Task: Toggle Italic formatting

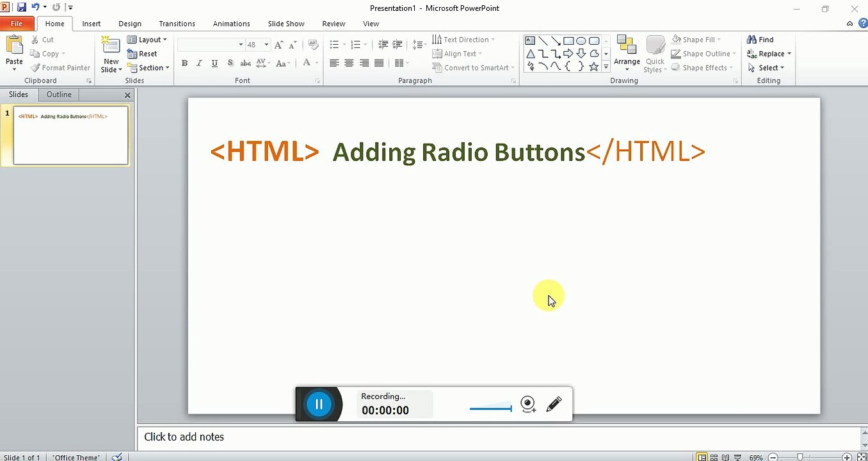Action: click(199, 63)
